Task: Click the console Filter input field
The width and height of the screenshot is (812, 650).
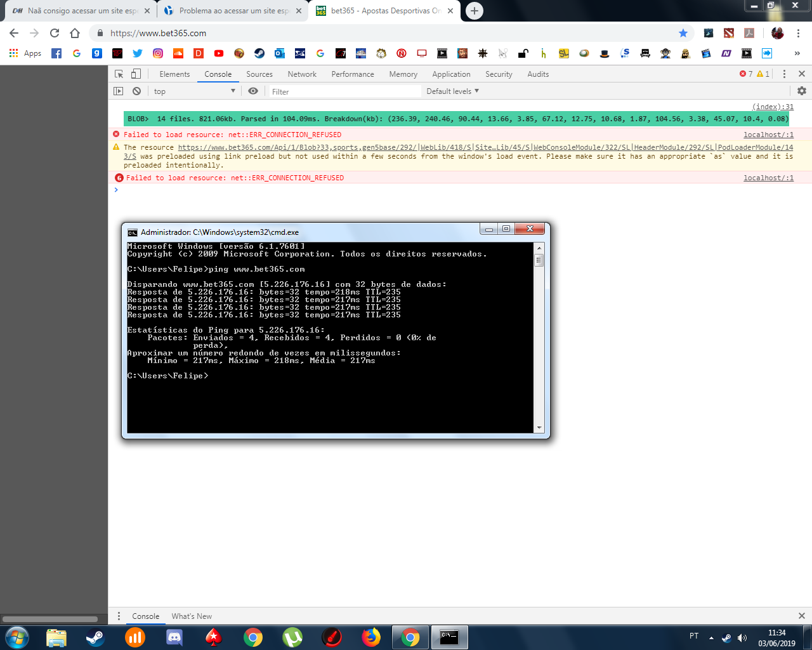Action: (345, 91)
